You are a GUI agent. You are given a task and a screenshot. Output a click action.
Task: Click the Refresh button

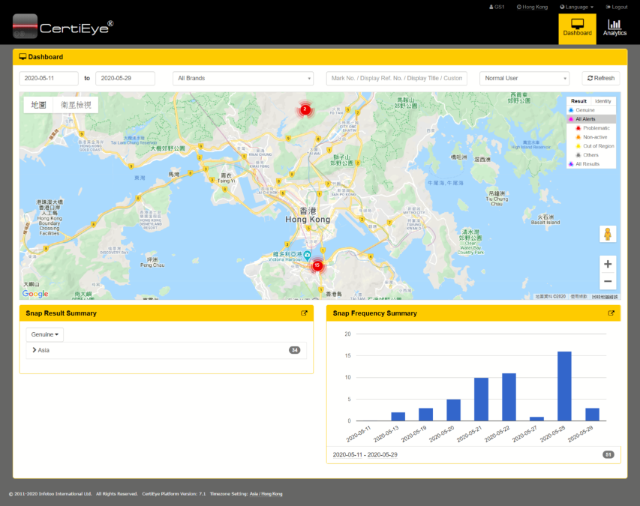[x=601, y=78]
